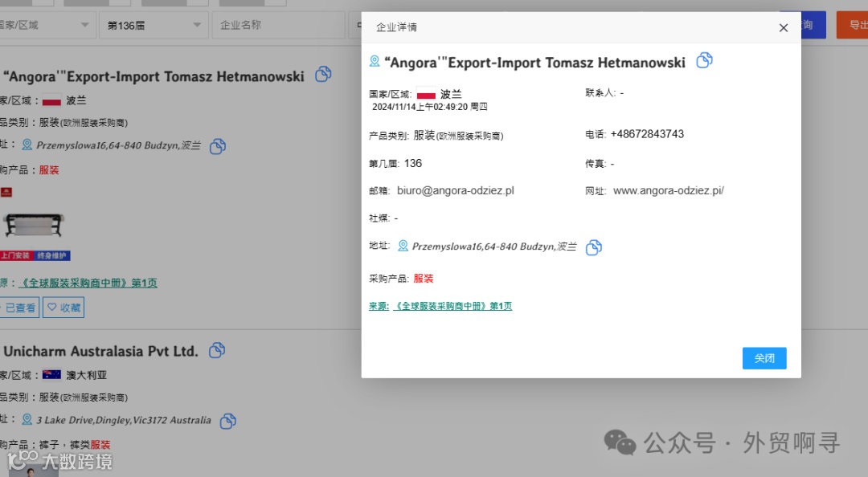Copy the address icon in the dialog

(593, 247)
